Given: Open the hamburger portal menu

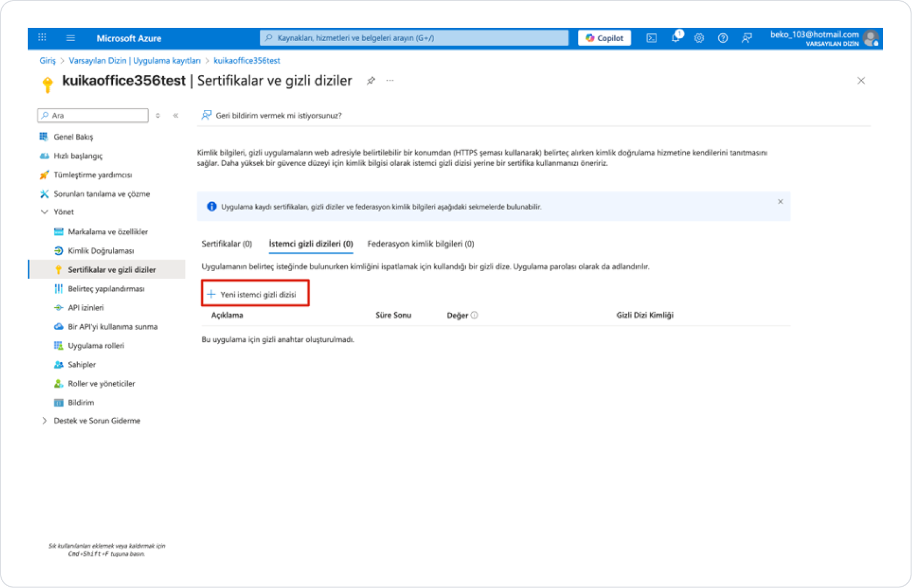Looking at the screenshot, I should click(70, 38).
